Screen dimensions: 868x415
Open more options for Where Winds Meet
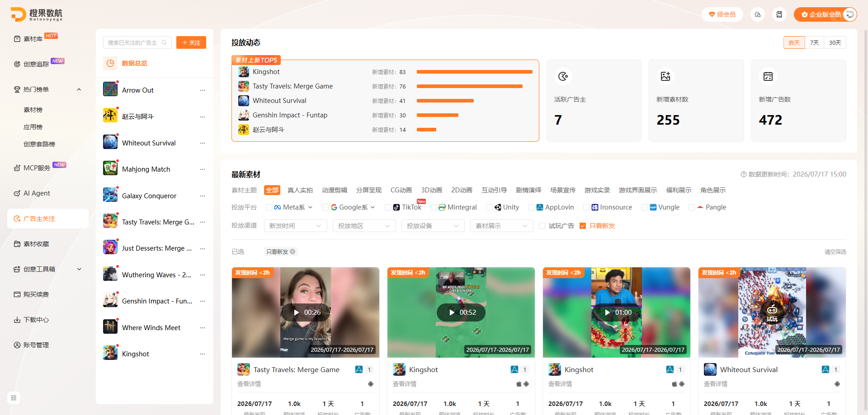pyautogui.click(x=203, y=328)
